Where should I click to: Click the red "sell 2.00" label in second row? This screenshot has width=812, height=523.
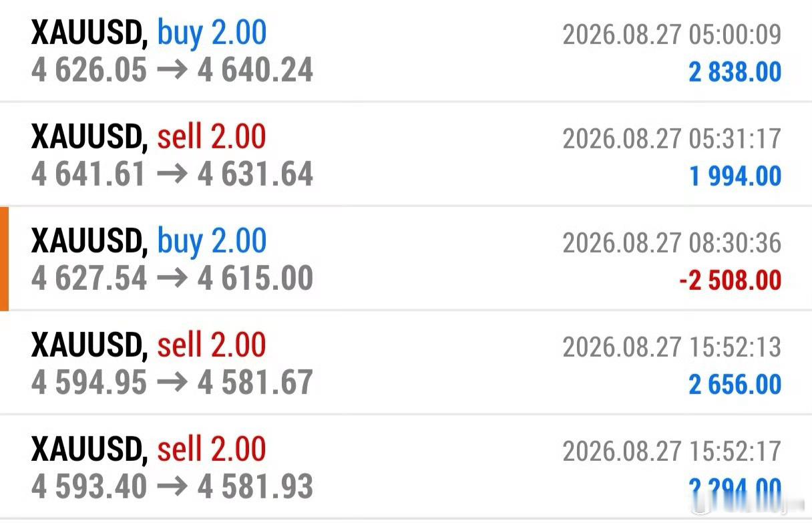[212, 137]
